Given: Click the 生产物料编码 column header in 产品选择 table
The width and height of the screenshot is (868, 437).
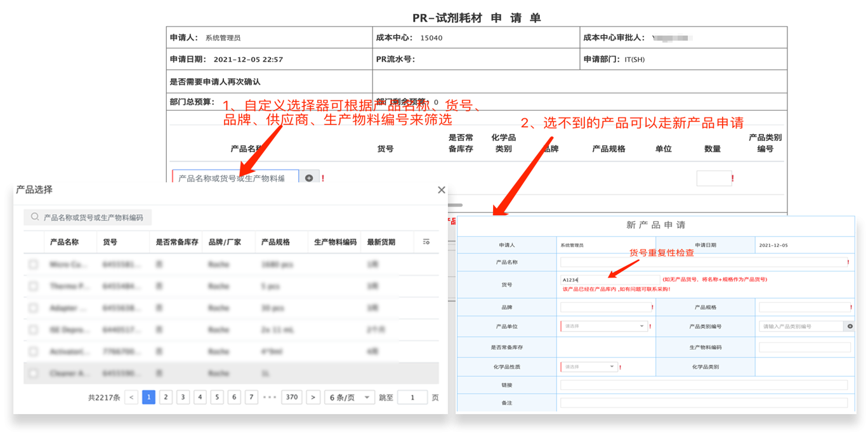Looking at the screenshot, I should (335, 242).
